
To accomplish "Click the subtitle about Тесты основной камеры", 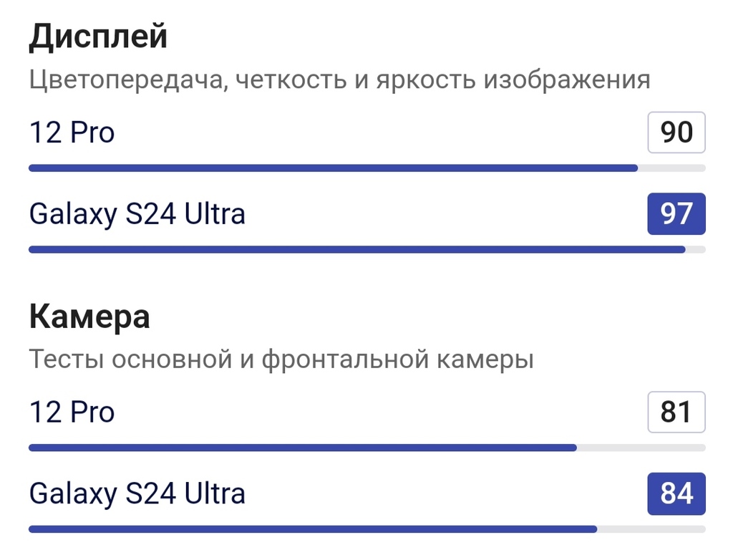I will (x=281, y=359).
